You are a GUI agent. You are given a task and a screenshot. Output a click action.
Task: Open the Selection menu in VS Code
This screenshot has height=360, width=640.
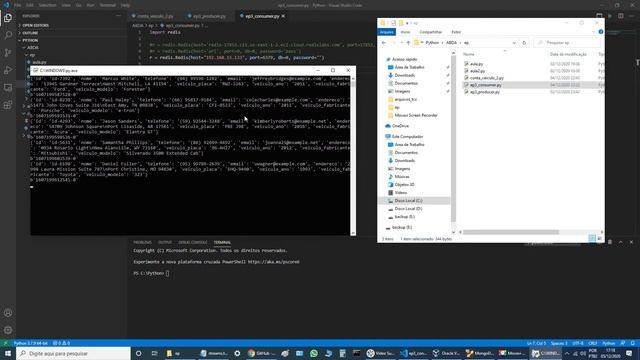click(47, 5)
